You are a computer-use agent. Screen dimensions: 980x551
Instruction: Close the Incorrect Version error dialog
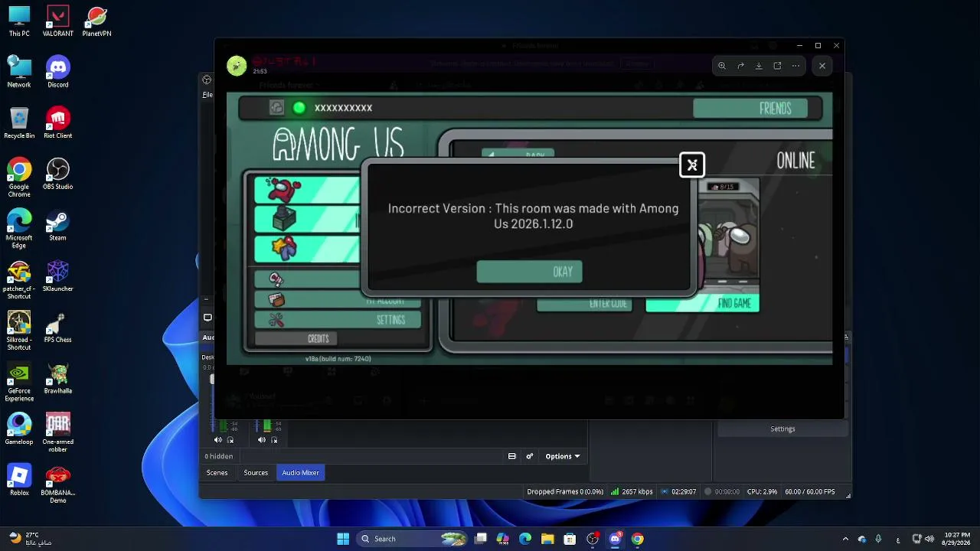tap(692, 165)
